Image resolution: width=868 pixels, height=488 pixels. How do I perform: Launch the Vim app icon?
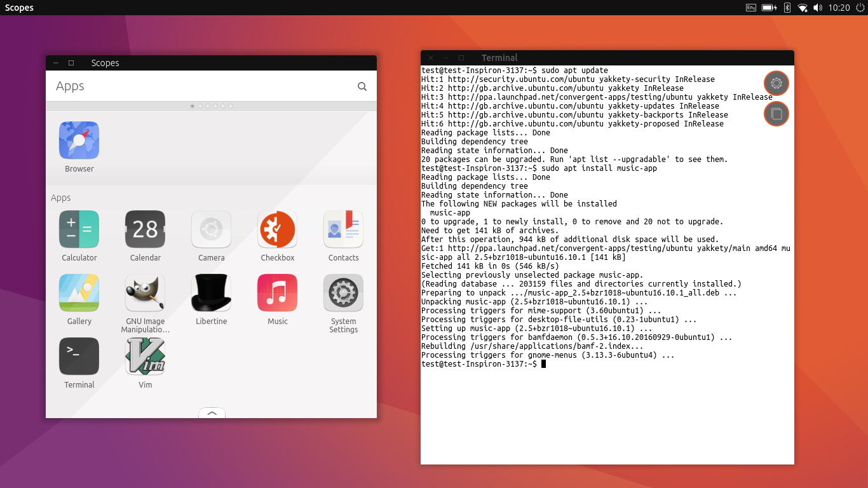coord(145,356)
